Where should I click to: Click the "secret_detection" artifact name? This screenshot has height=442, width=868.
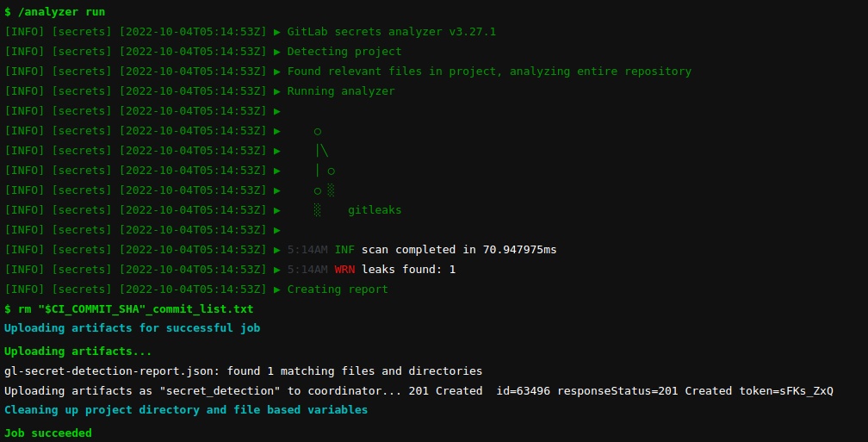220,391
